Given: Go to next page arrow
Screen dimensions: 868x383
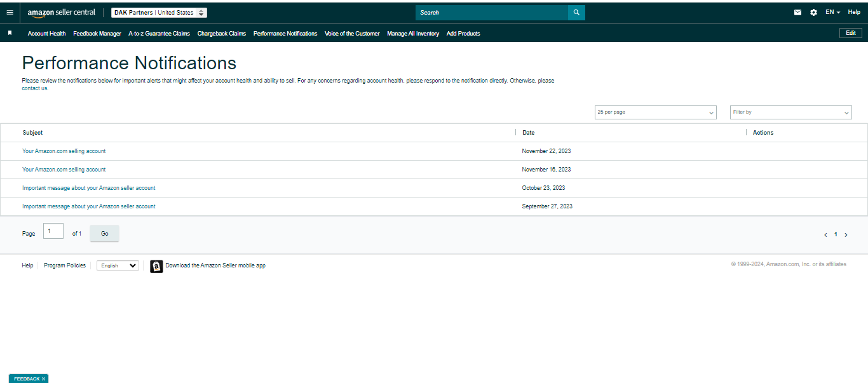Looking at the screenshot, I should (x=846, y=235).
